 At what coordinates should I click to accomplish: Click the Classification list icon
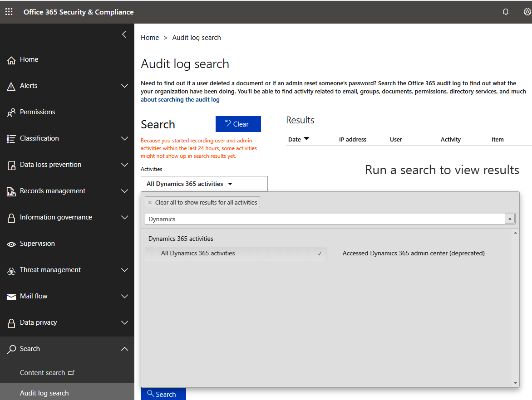point(11,139)
